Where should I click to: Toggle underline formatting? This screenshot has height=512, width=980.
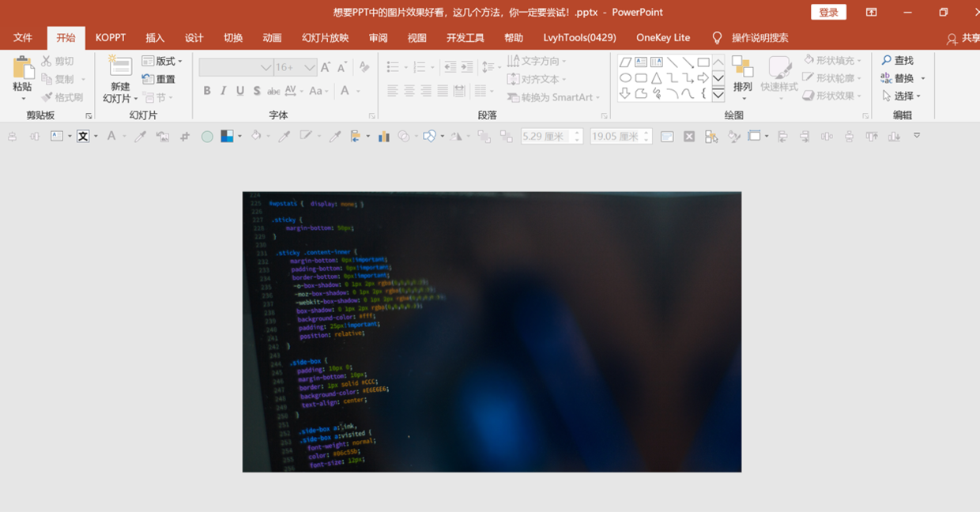[240, 91]
